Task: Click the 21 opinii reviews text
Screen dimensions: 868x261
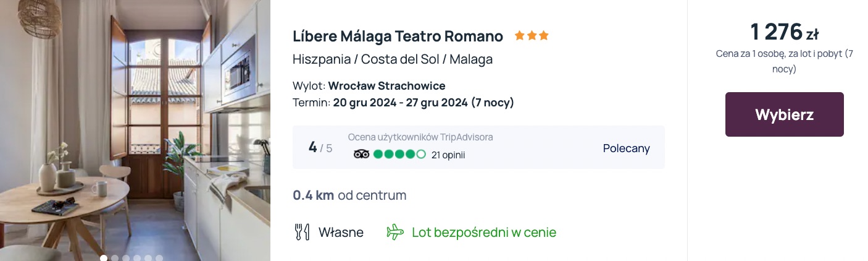Action: click(448, 155)
